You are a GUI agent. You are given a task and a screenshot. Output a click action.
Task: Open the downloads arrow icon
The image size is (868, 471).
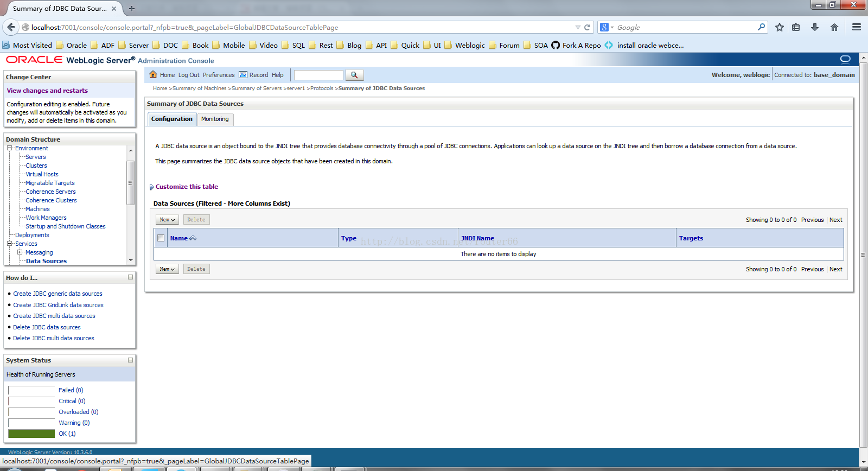[x=815, y=27]
